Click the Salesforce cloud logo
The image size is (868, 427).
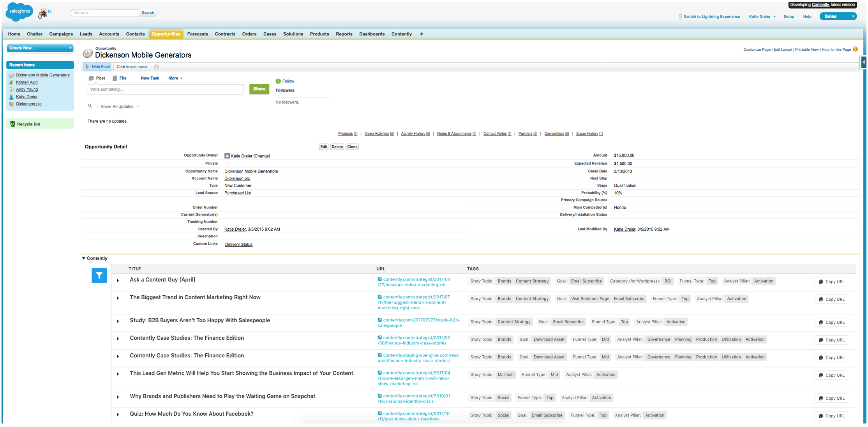[19, 12]
